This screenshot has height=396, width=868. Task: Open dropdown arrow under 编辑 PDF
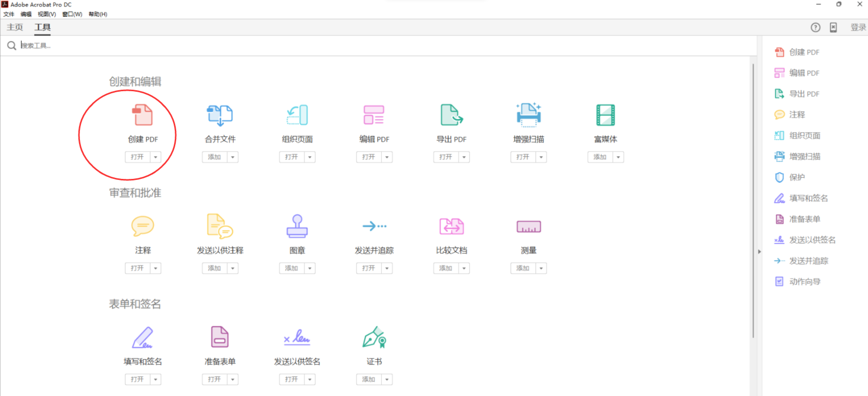tap(387, 157)
